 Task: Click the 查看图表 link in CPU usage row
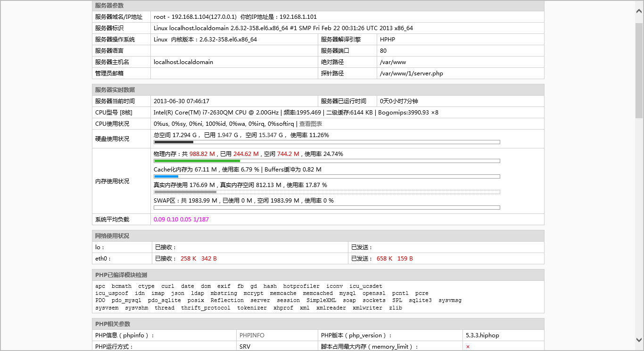(311, 124)
